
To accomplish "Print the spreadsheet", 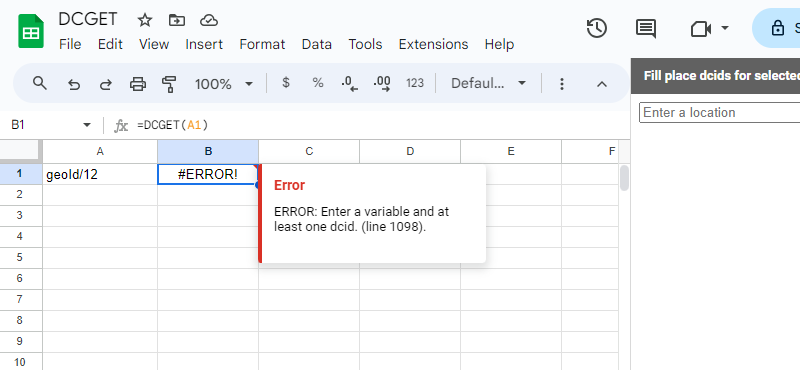I will [x=138, y=84].
